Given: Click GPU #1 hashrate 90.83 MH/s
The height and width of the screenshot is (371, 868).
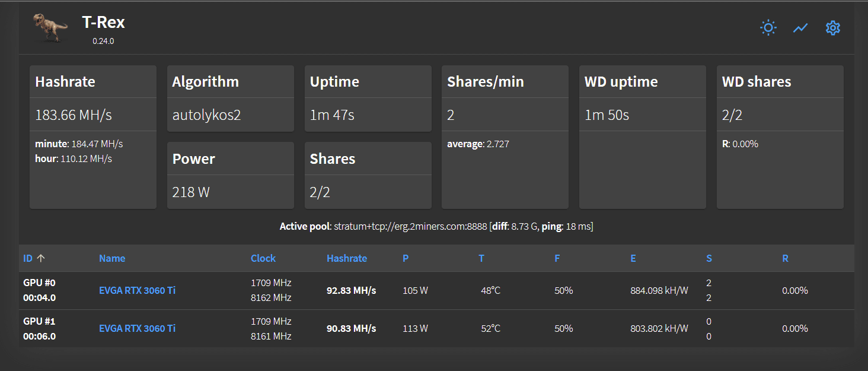Looking at the screenshot, I should (x=351, y=328).
